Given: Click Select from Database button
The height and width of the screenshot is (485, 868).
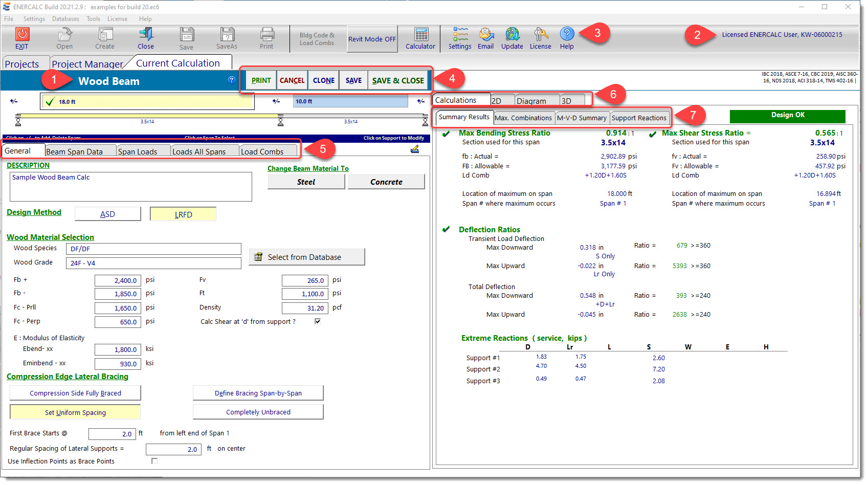Looking at the screenshot, I should pyautogui.click(x=306, y=257).
